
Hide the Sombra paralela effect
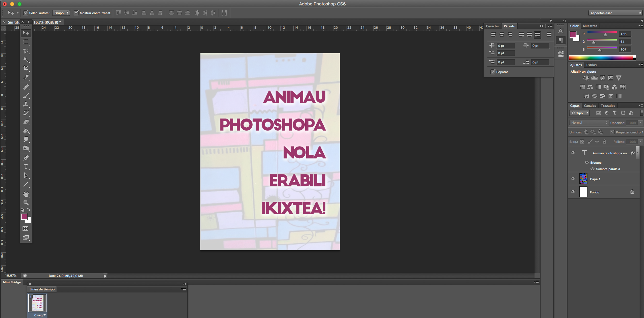point(592,169)
